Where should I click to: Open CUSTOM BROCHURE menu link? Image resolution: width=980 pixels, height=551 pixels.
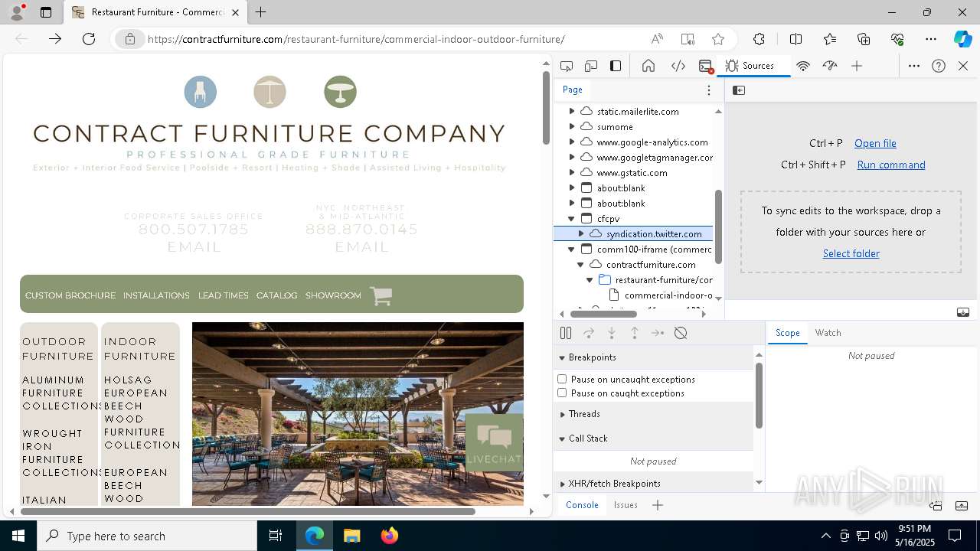[x=70, y=295]
